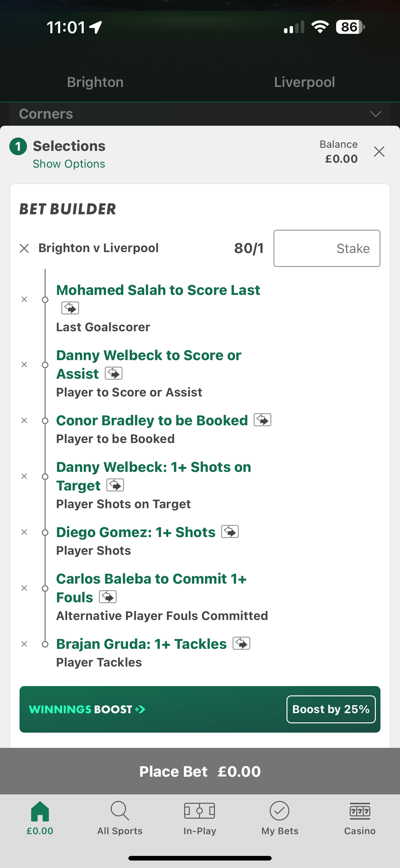Expand Show Options under Selections
The image size is (400, 868).
69,164
